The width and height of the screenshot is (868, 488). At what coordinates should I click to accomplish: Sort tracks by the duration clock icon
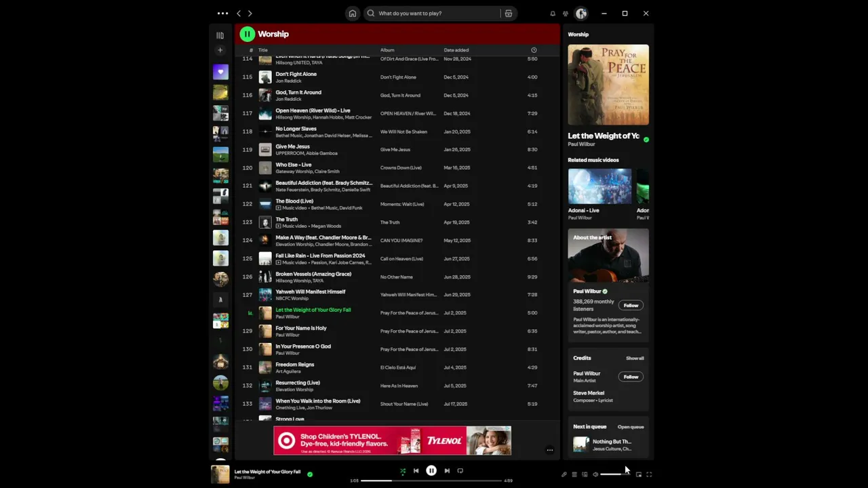pos(534,50)
